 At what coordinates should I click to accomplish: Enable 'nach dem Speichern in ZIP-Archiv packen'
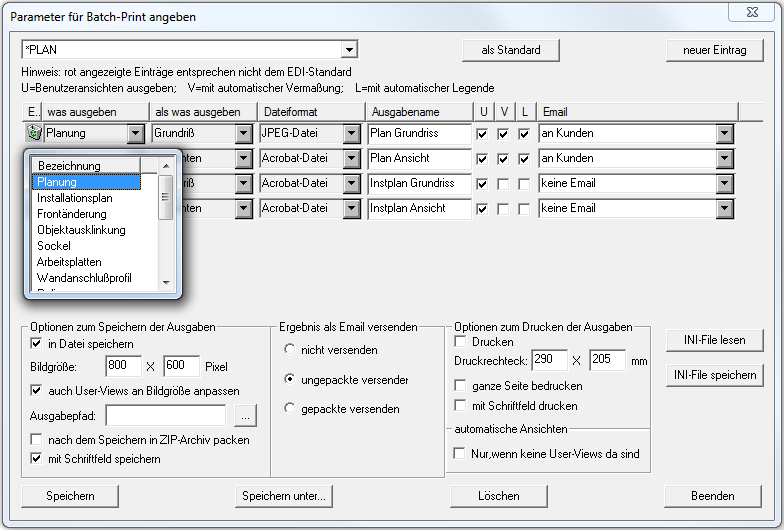pyautogui.click(x=36, y=440)
